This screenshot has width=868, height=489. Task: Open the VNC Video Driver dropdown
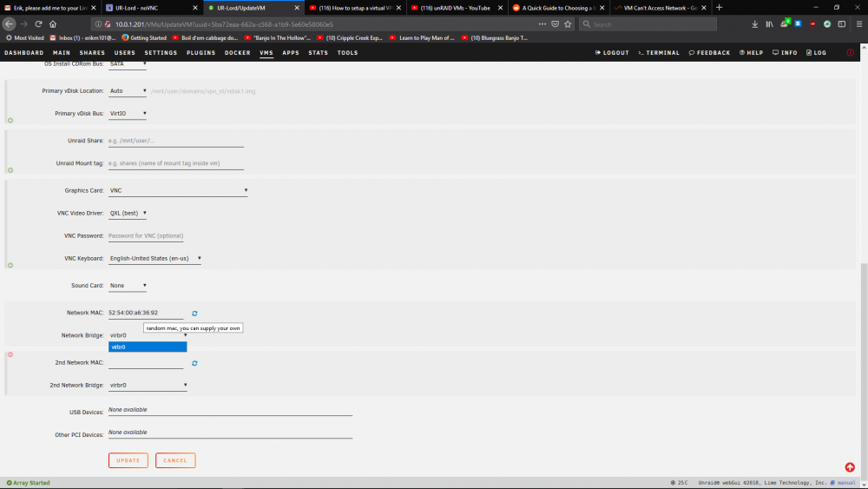click(128, 213)
